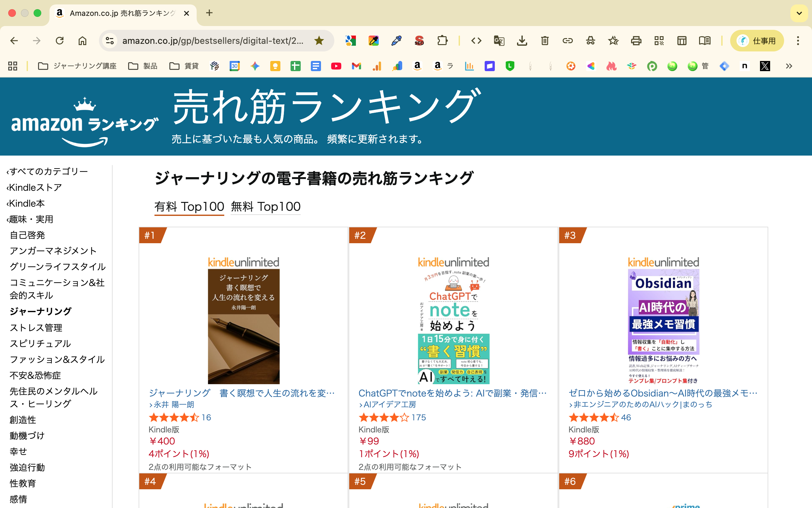Open the apps grid in bookmarks bar
Image resolution: width=812 pixels, height=508 pixels.
[x=13, y=66]
